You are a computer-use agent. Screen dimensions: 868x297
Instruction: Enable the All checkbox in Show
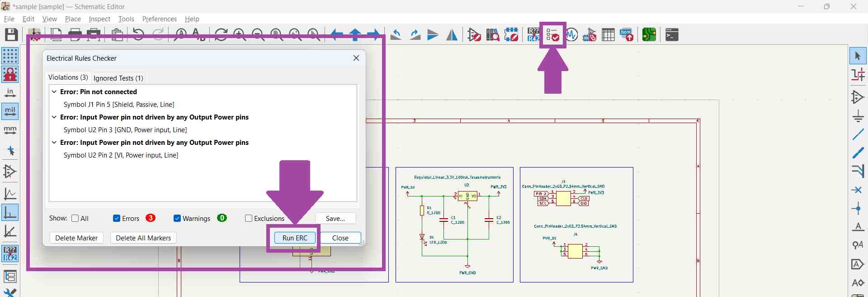click(x=75, y=219)
